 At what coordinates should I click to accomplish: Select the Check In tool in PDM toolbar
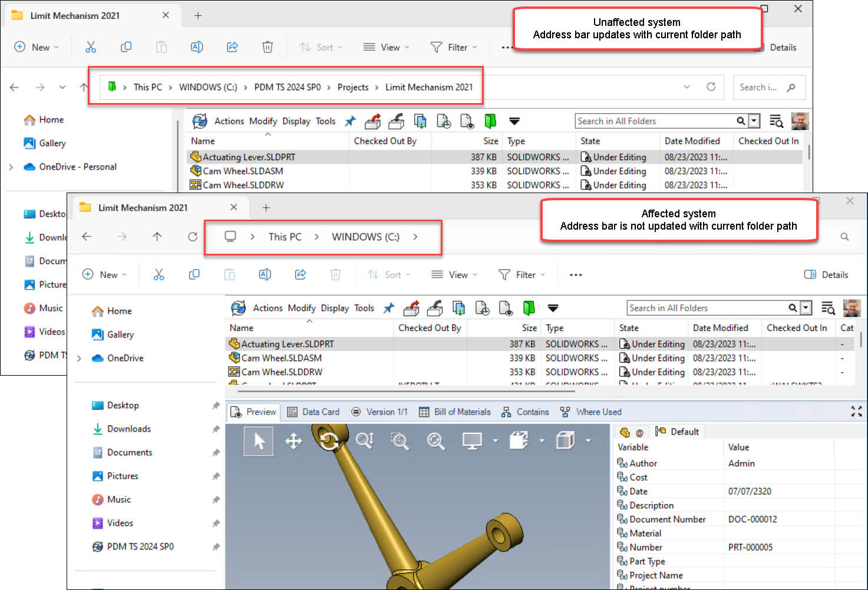[x=435, y=308]
